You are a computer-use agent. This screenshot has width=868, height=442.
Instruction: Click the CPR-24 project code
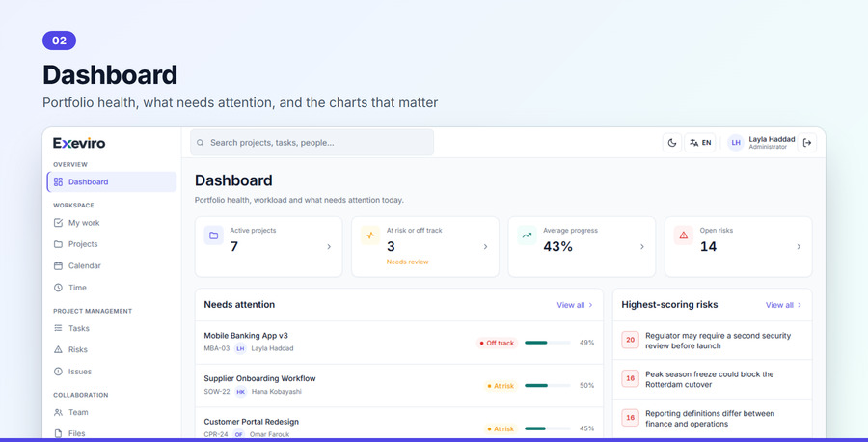(216, 435)
